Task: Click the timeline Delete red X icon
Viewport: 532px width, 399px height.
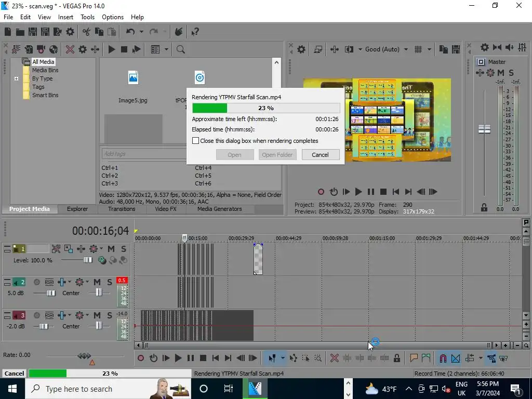Action: 334,358
